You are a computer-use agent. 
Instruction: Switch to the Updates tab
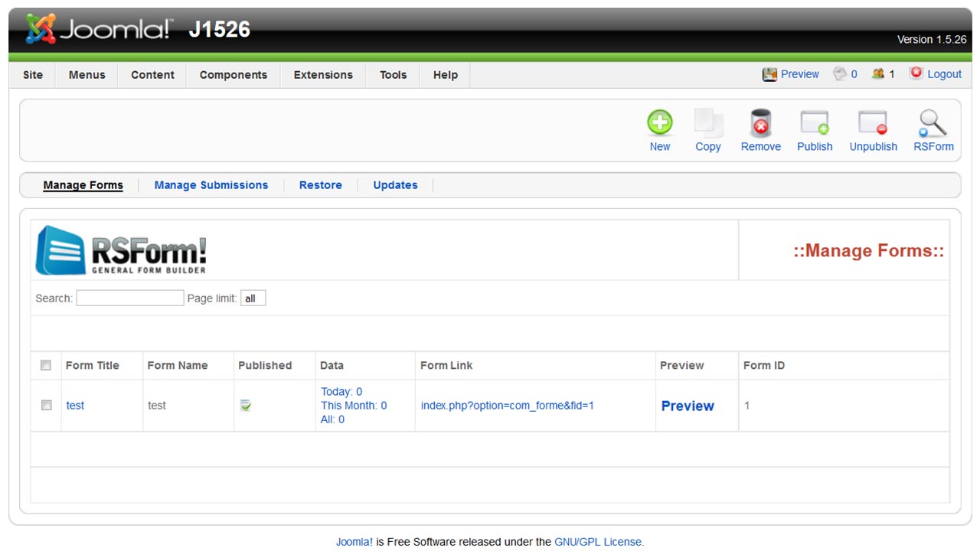(395, 185)
